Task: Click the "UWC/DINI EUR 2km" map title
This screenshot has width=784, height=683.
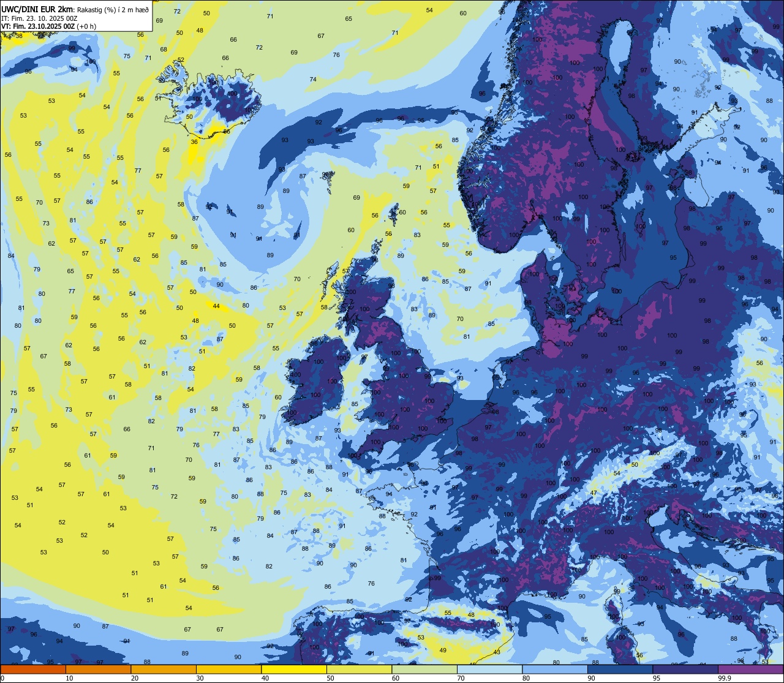Action: 38,9
